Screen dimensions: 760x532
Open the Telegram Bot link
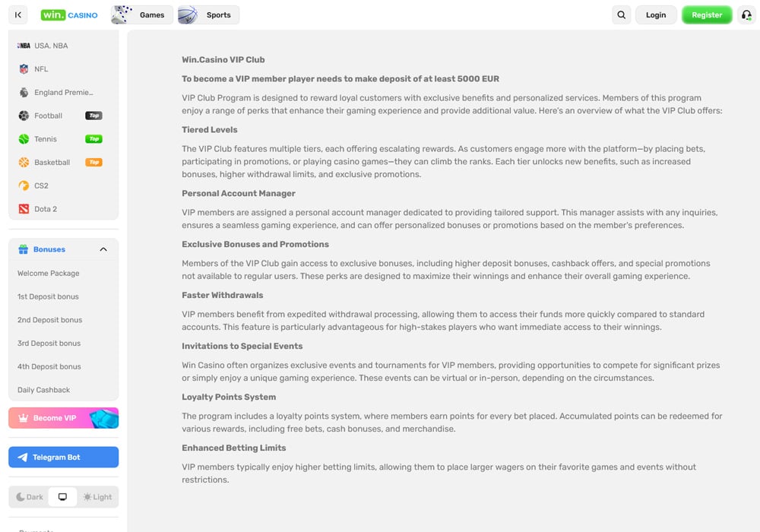click(x=63, y=458)
